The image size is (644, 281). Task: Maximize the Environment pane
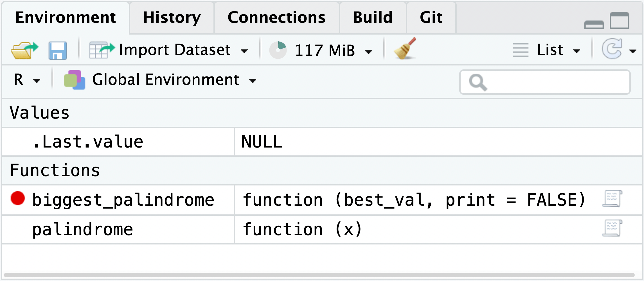pyautogui.click(x=620, y=21)
